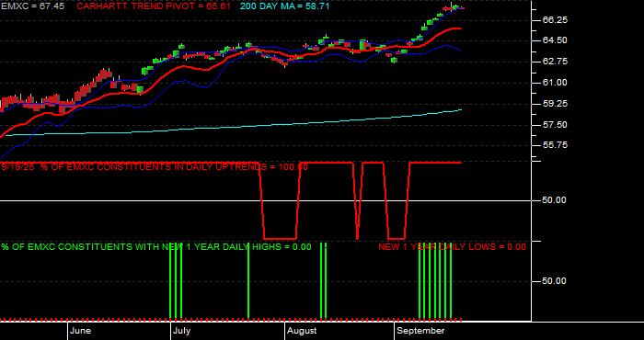Click the EMXC = 67.45 price label
This screenshot has height=340, width=644.
(x=33, y=6)
